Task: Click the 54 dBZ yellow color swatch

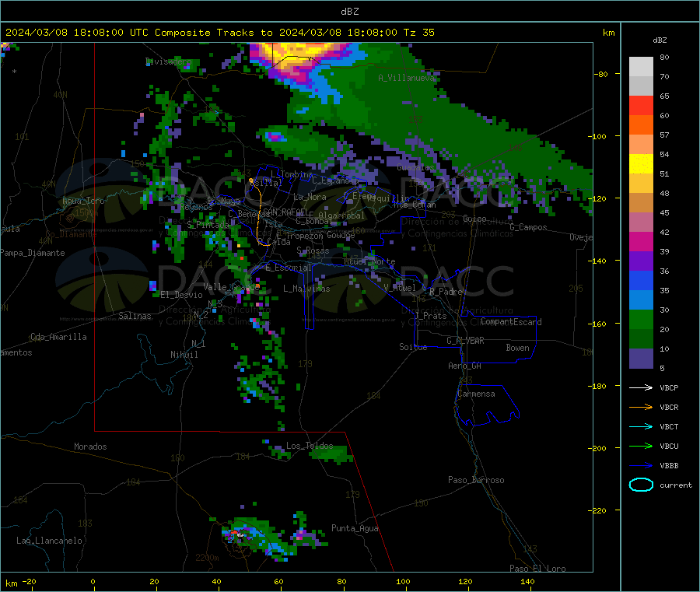Action: click(641, 164)
